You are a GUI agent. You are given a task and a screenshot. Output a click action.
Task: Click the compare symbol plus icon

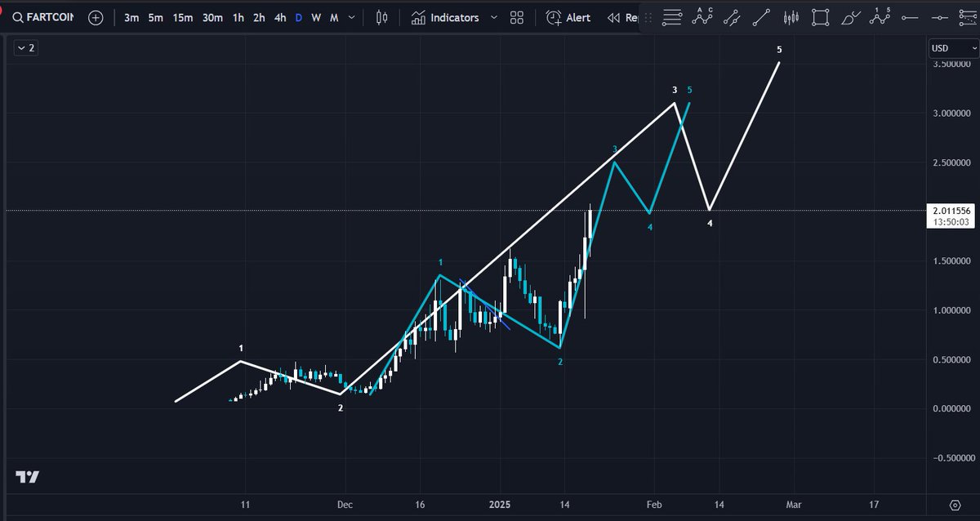[96, 16]
